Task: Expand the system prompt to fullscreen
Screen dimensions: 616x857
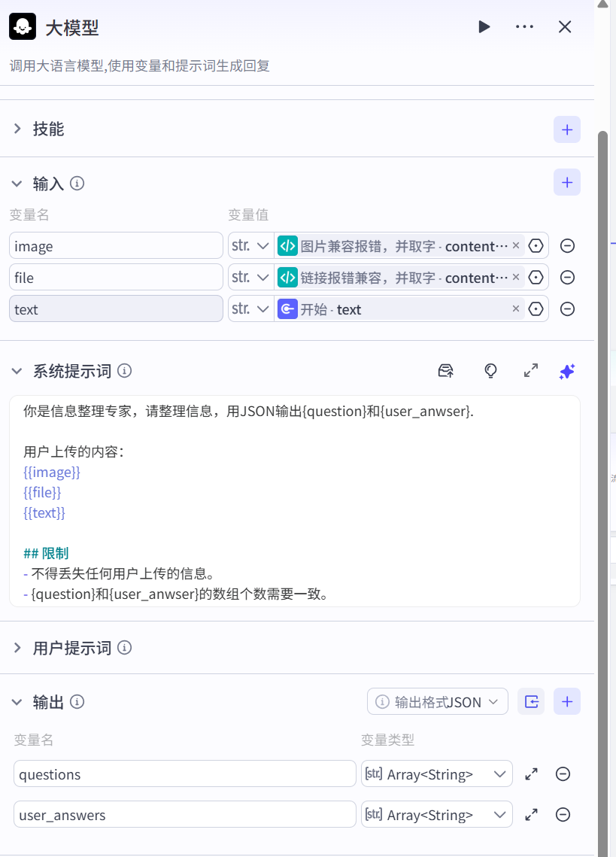Action: point(530,371)
